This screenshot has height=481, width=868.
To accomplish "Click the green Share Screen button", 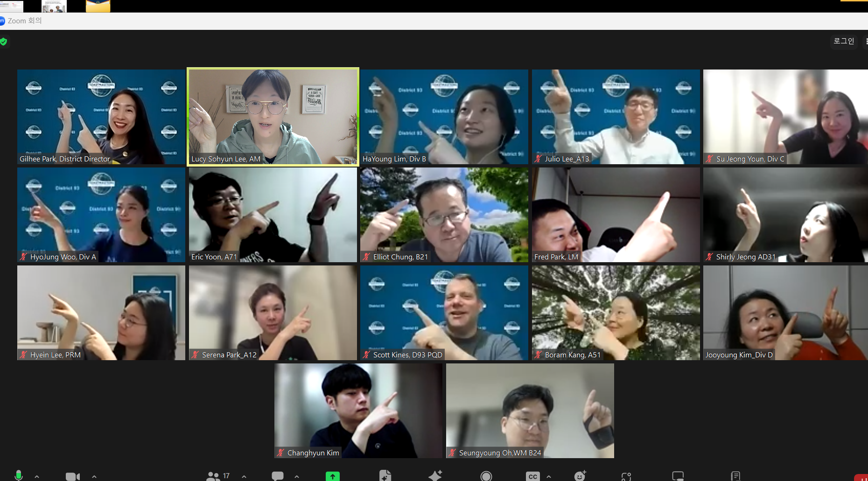I will pos(333,476).
